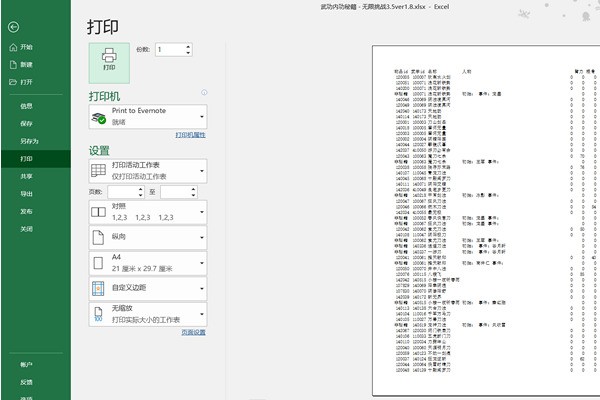Open the Portrait orientation (纵向) dropdown
This screenshot has width=600, height=400.
148,237
